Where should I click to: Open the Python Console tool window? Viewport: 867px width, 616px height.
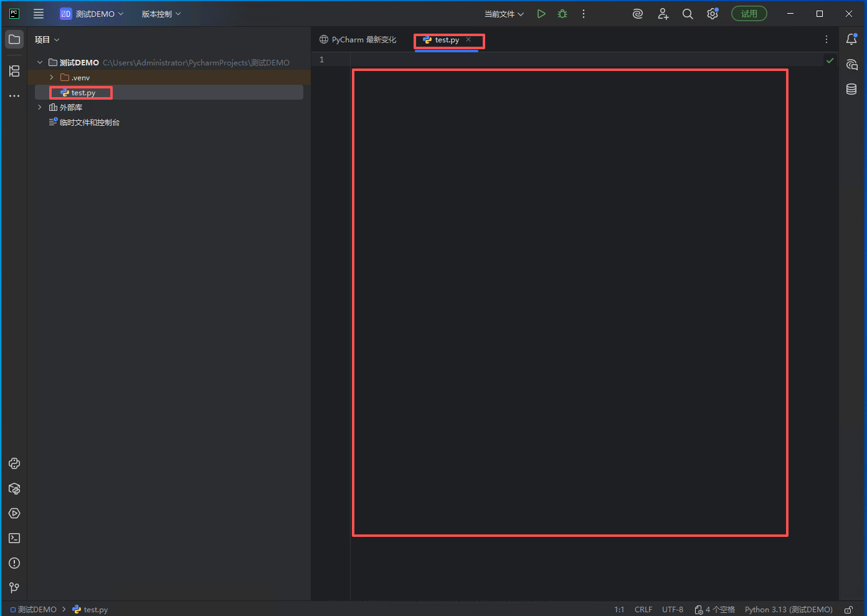click(14, 463)
